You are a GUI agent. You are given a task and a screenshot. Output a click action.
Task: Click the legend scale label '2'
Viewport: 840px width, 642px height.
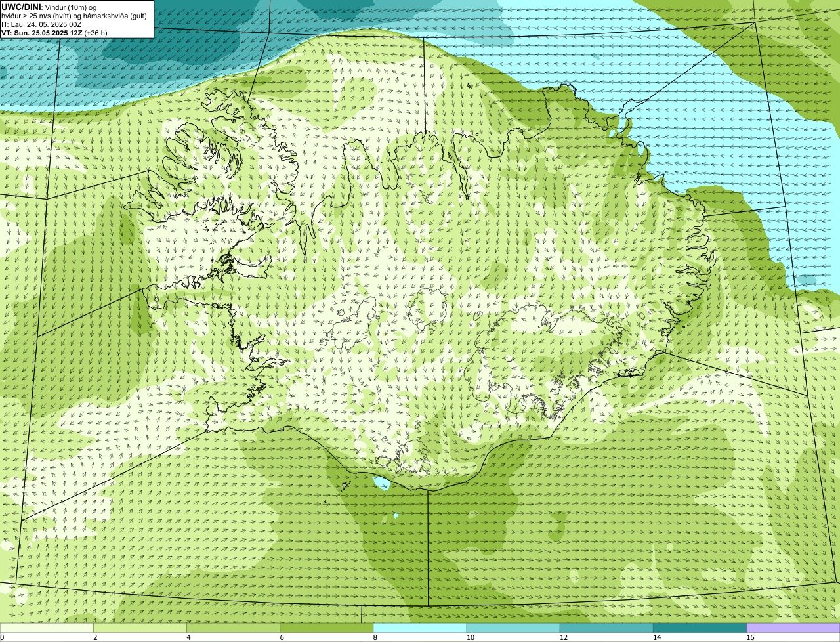coord(95,637)
